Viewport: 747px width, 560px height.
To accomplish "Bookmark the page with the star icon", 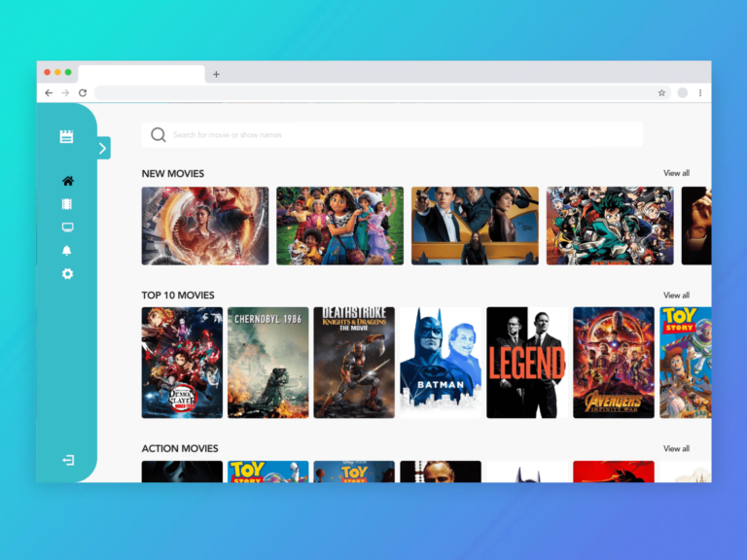I will click(661, 93).
